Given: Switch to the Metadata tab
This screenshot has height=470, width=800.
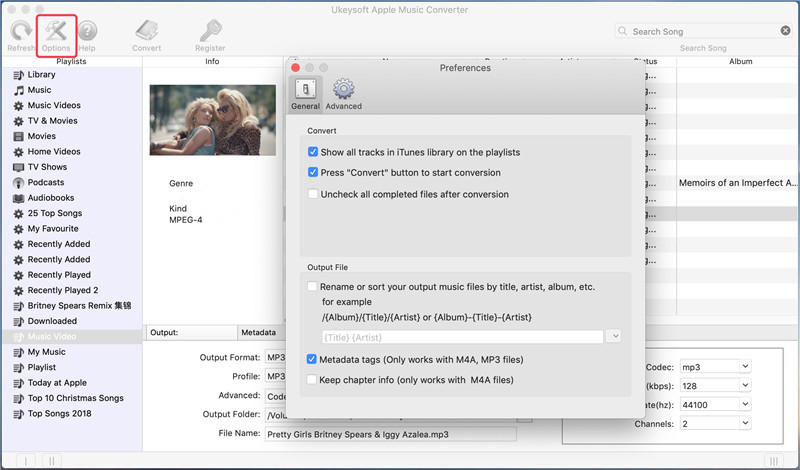Looking at the screenshot, I should (261, 332).
